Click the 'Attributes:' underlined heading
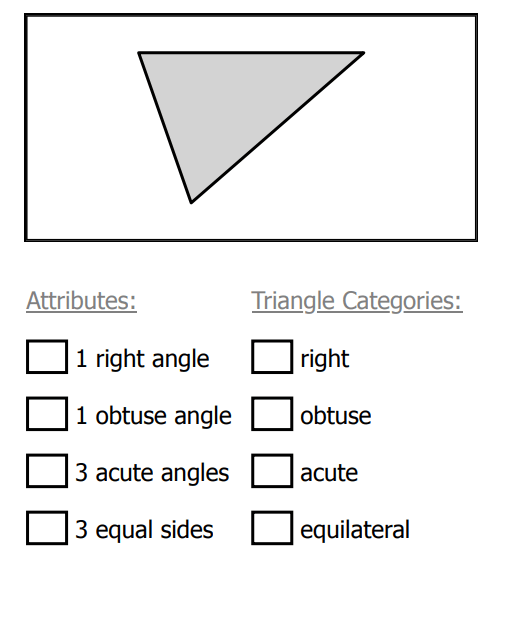Image resolution: width=514 pixels, height=636 pixels. pyautogui.click(x=82, y=301)
